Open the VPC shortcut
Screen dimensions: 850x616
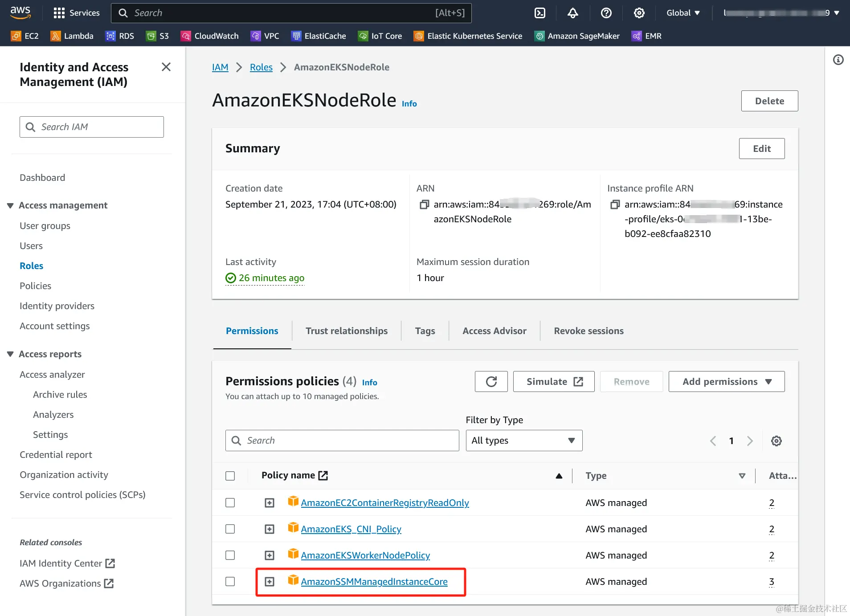265,36
